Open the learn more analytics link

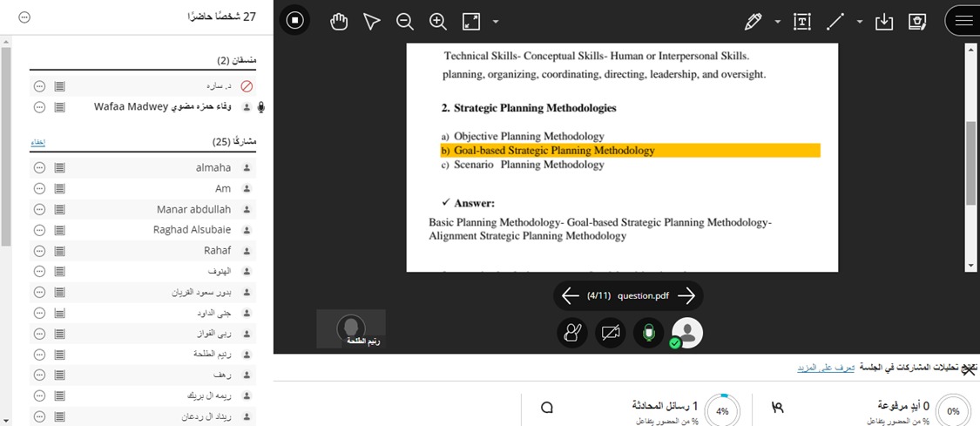click(824, 369)
